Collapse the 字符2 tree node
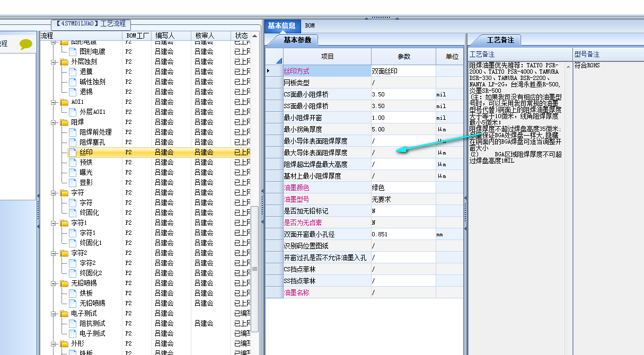644x355 pixels. pos(54,253)
